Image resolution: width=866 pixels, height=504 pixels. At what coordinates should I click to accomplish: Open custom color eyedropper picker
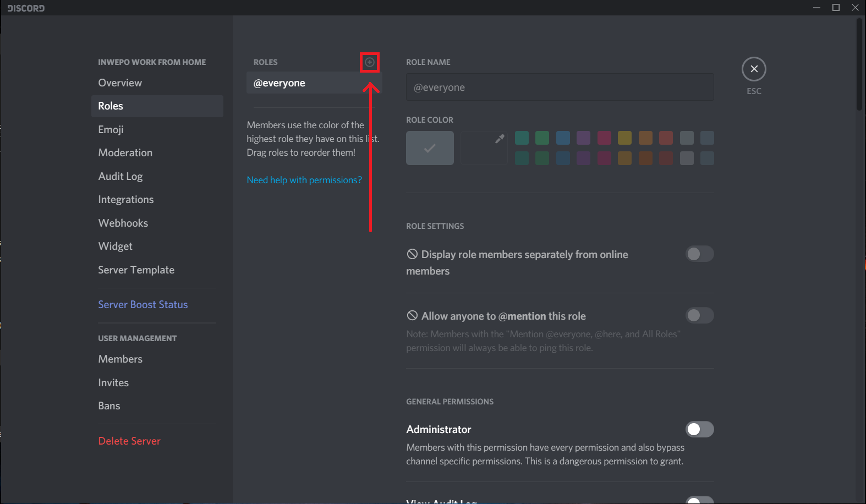(484, 147)
